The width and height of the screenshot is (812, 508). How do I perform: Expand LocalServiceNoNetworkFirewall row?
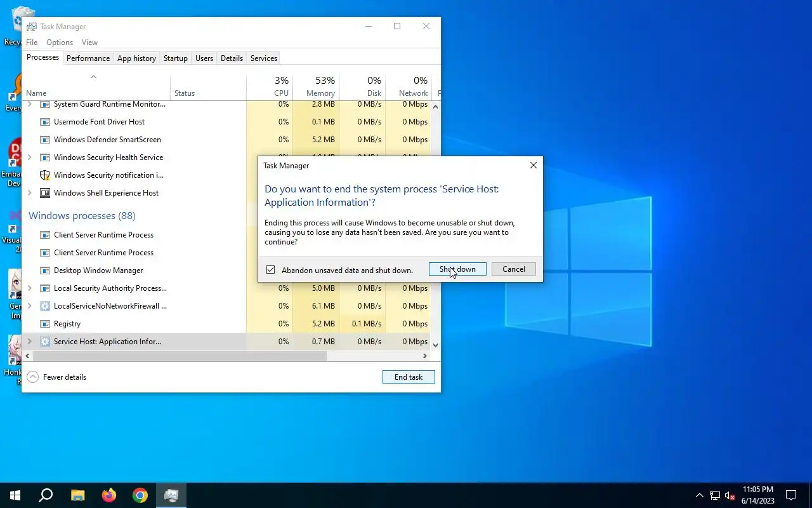coord(29,306)
